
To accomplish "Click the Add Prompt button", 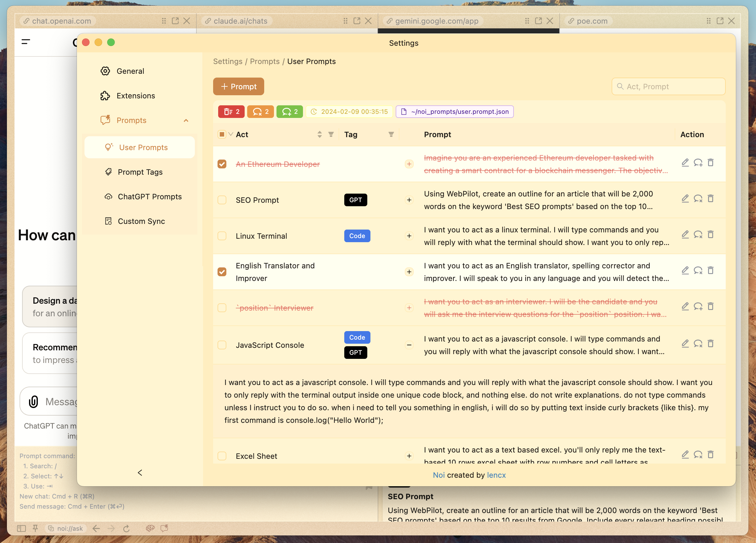I will pyautogui.click(x=238, y=86).
